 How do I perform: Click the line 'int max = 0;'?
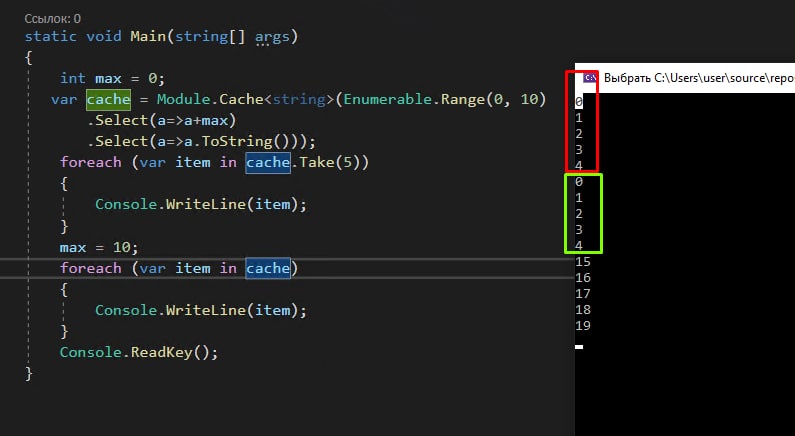(x=112, y=78)
